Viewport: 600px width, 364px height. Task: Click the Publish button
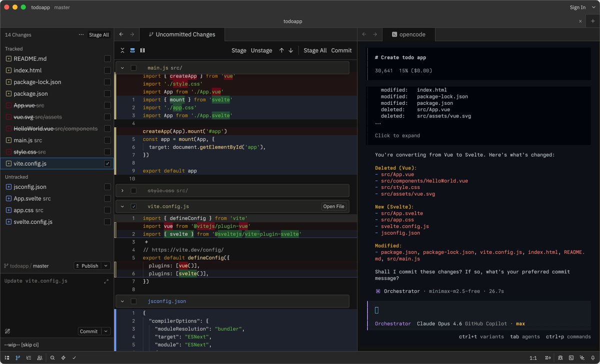pos(87,266)
